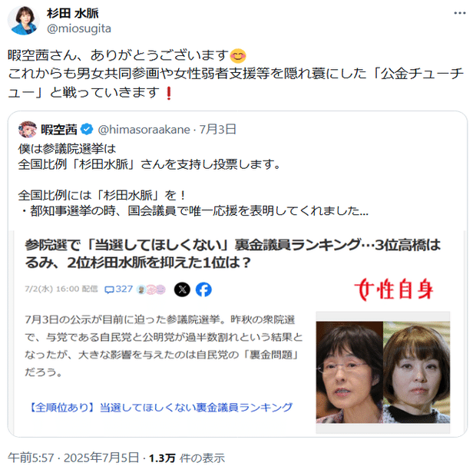Click the 7月3日 date of quoted tweet

(x=217, y=129)
